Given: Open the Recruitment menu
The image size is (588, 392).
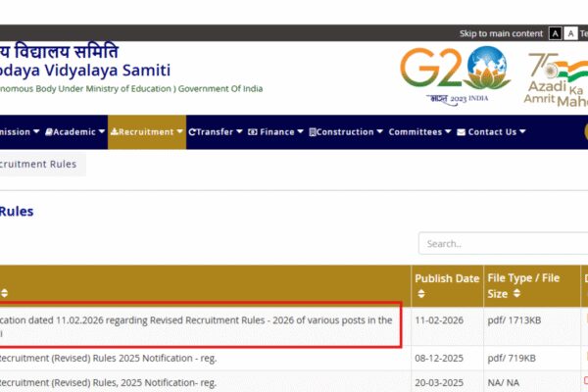Looking at the screenshot, I should pos(147,132).
